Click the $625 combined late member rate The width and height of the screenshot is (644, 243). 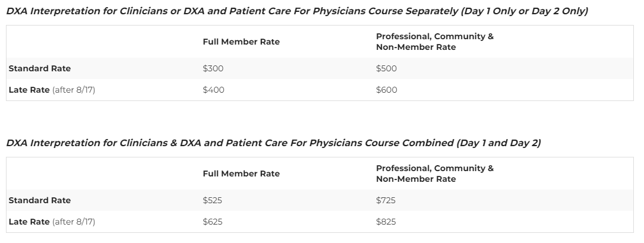[212, 222]
